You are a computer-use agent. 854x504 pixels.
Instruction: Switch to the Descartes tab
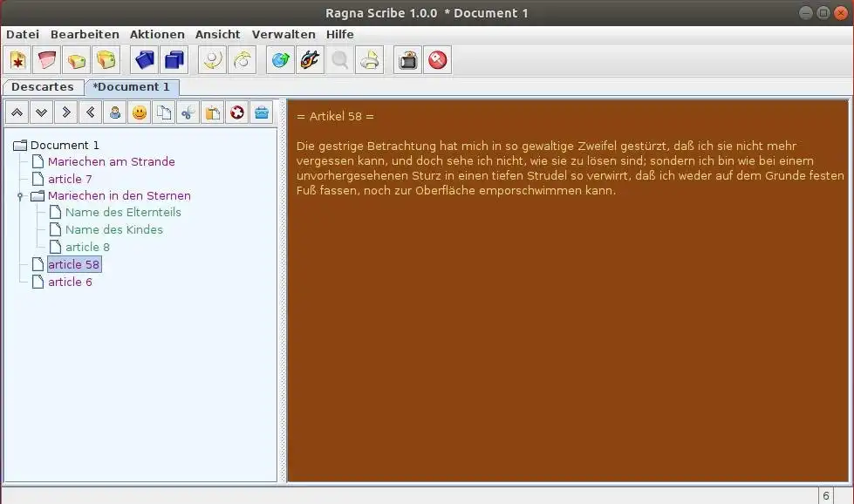click(x=43, y=87)
